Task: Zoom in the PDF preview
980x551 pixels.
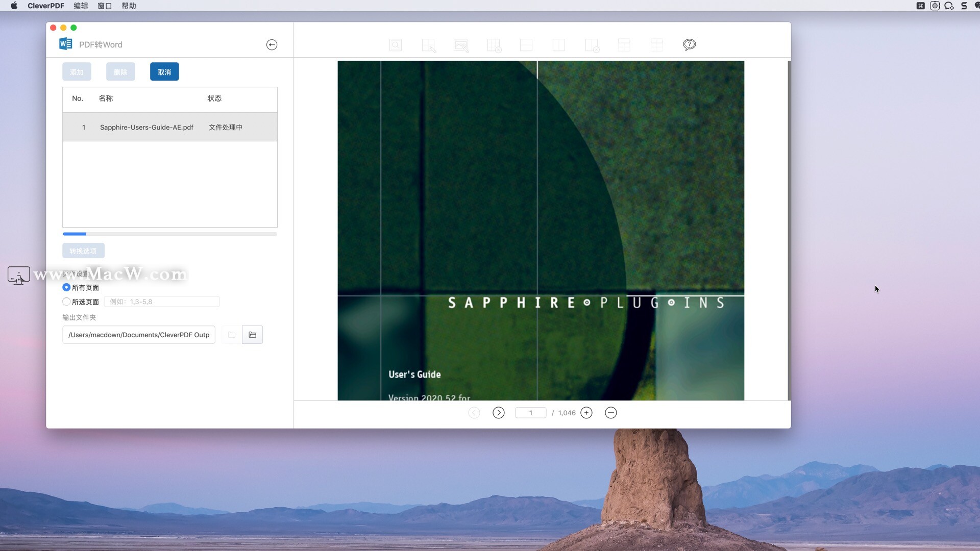Action: (586, 413)
